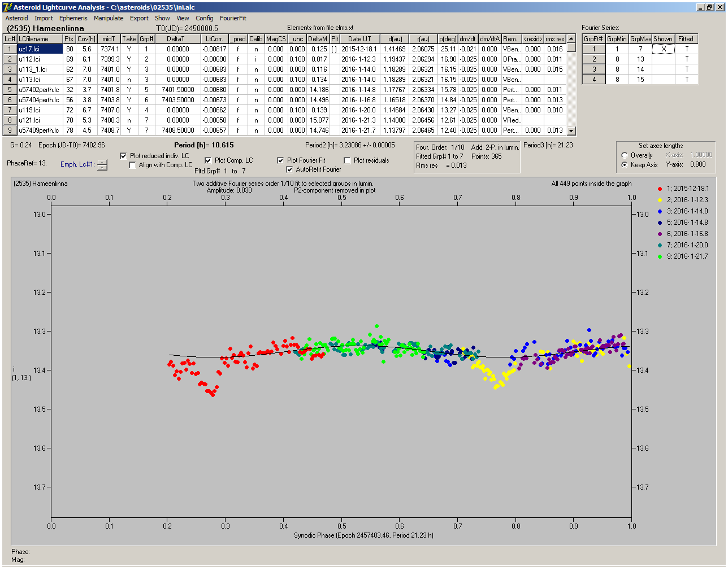Select the u113.lci file cell
Image resolution: width=728 pixels, height=567 pixels.
(40, 80)
